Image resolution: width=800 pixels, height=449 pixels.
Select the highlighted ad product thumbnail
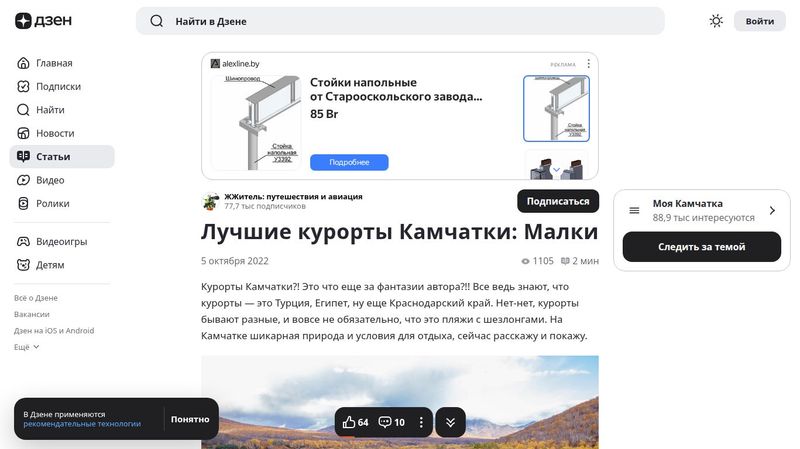556,108
